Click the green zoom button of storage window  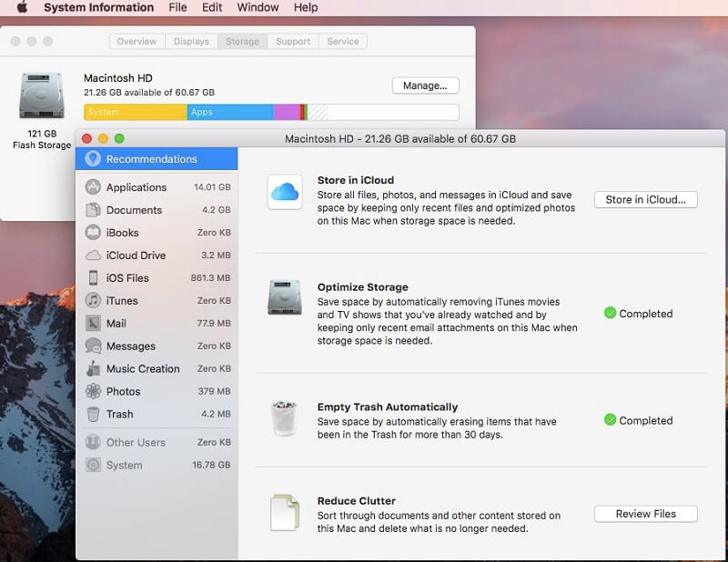[119, 138]
